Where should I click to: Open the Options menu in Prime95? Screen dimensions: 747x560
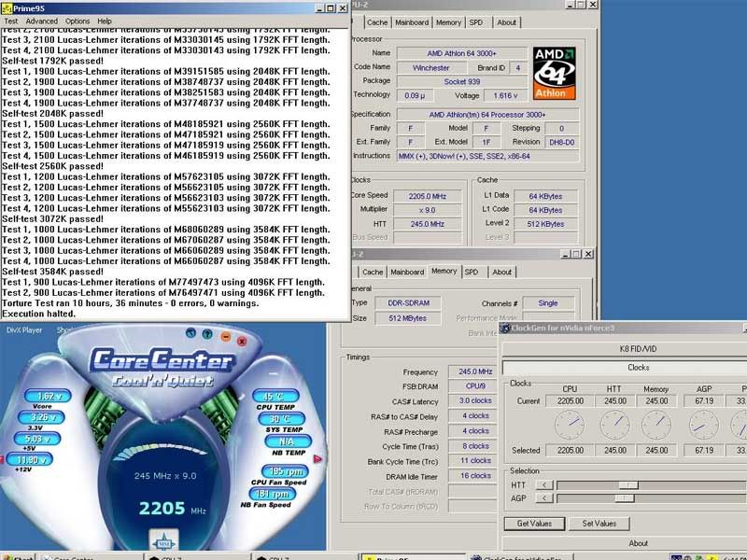78,21
